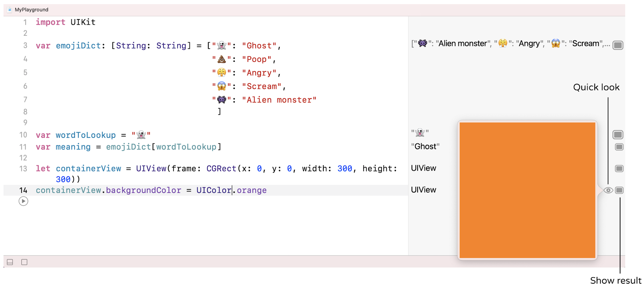The height and width of the screenshot is (290, 644).
Task: Select the MyPlayground title tab
Action: pyautogui.click(x=32, y=10)
